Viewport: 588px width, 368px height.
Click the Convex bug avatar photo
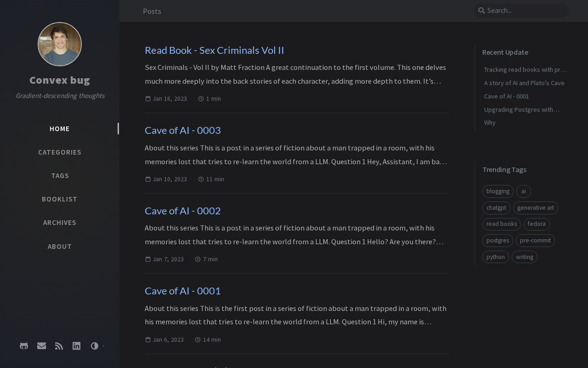tap(60, 44)
